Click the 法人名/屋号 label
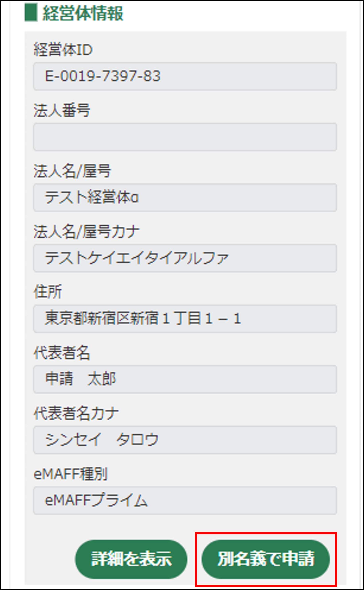The height and width of the screenshot is (590, 364). click(x=72, y=171)
